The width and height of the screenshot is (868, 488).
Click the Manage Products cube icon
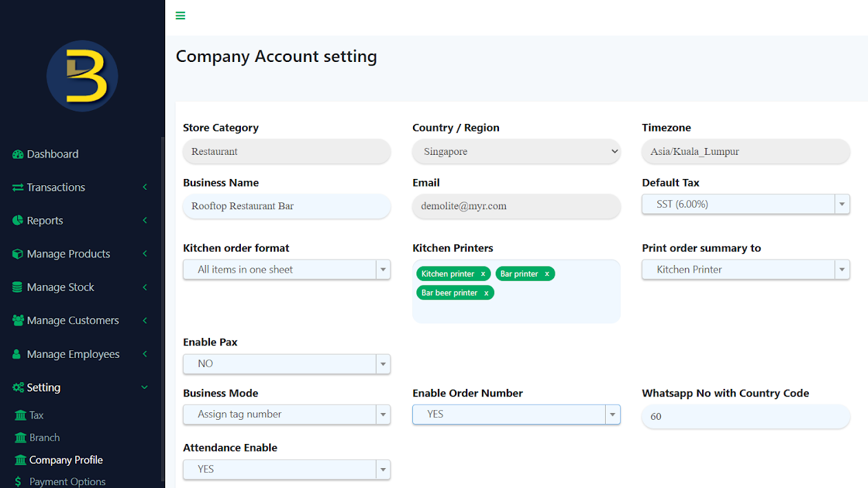18,254
